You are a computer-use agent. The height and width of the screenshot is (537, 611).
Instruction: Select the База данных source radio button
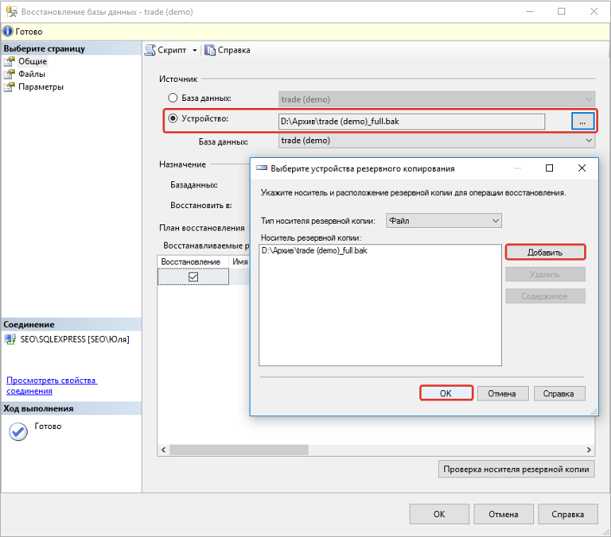point(173,98)
